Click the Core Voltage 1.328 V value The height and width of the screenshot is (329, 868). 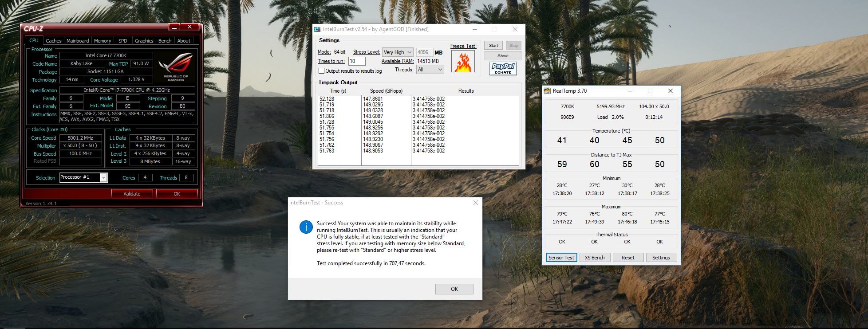136,80
